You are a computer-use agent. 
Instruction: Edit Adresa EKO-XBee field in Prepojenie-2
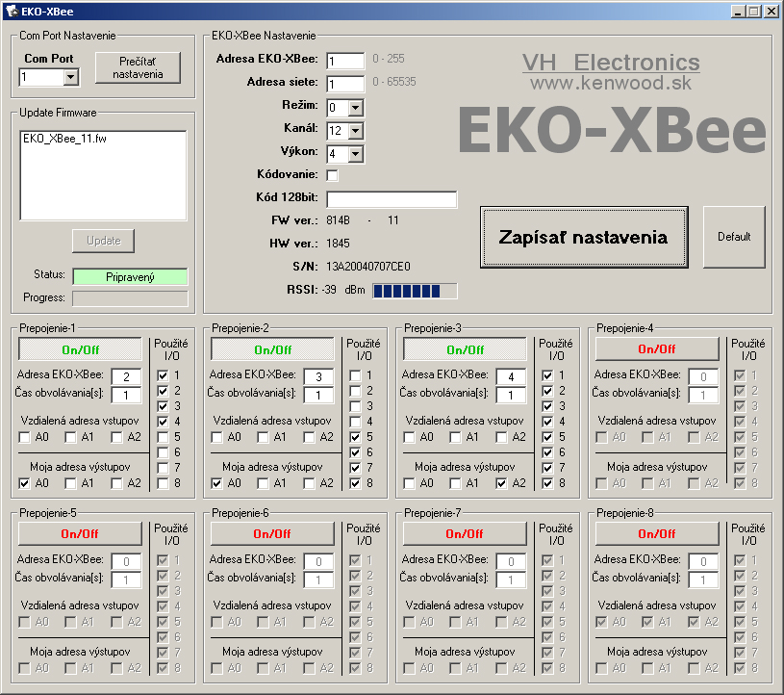318,376
